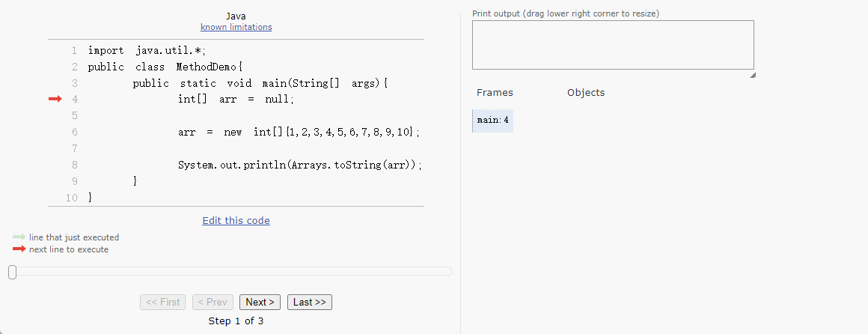Image resolution: width=868 pixels, height=334 pixels.
Task: Jump to end with Last >> button
Action: point(309,302)
